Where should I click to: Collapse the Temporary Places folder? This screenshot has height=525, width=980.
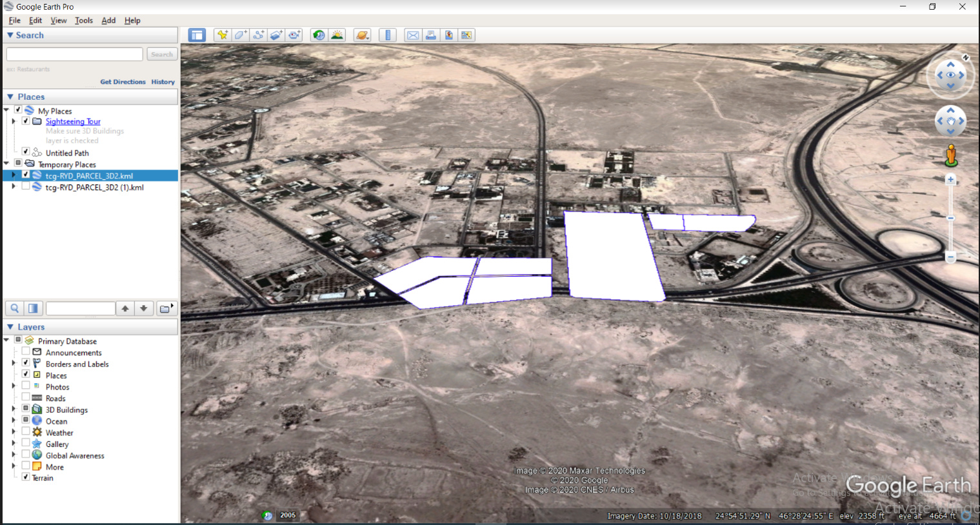(6, 163)
